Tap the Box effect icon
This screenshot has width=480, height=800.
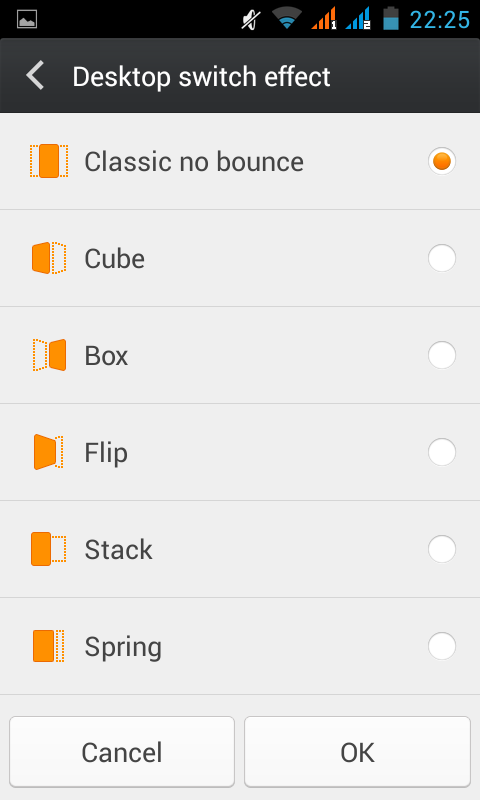(49, 355)
